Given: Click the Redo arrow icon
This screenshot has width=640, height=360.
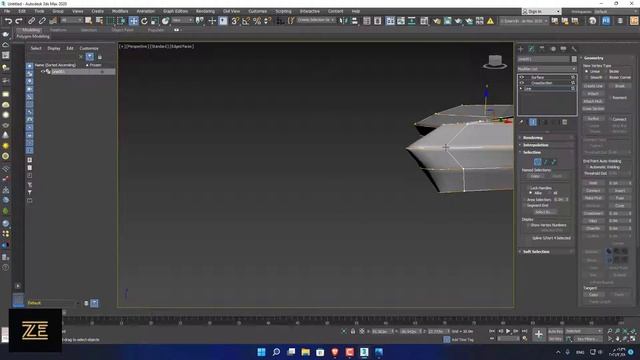Looking at the screenshot, I should click(19, 20).
